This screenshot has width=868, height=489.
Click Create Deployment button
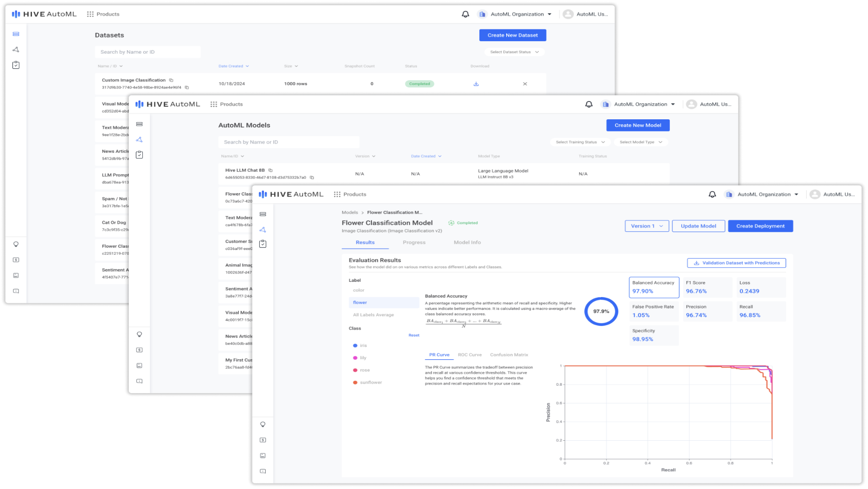click(760, 226)
